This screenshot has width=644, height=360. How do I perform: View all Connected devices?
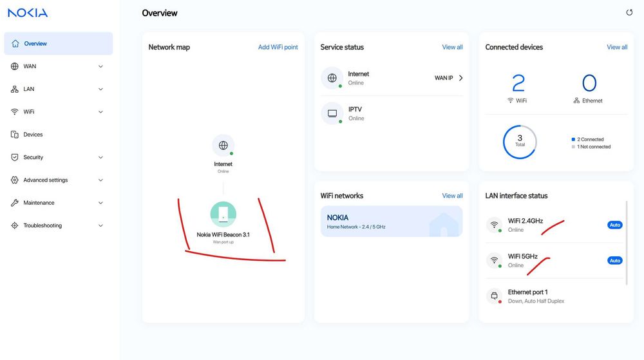[617, 47]
